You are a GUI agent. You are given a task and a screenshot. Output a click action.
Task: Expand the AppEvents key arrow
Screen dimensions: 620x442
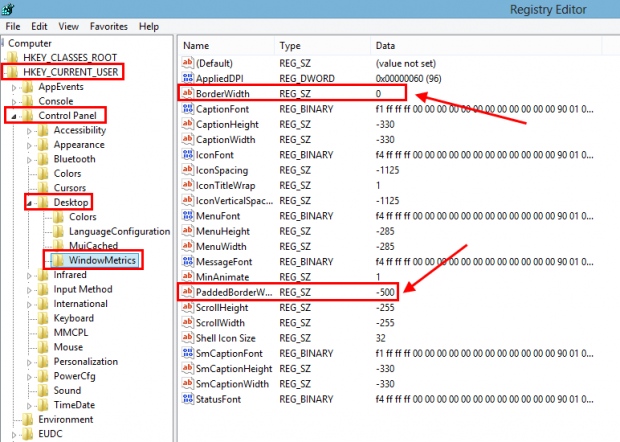pos(14,87)
